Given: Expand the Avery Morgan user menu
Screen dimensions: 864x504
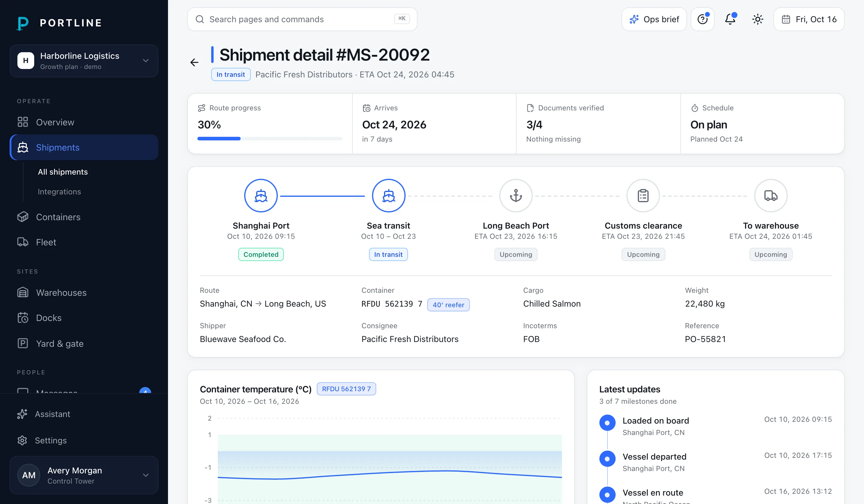Looking at the screenshot, I should coord(84,475).
